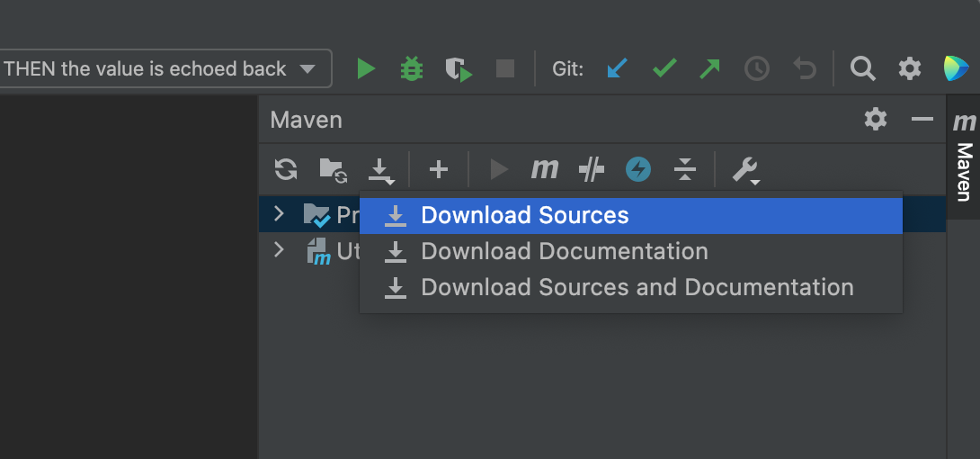Select the Maven module row with m icon
The height and width of the screenshot is (459, 980).
click(x=319, y=251)
